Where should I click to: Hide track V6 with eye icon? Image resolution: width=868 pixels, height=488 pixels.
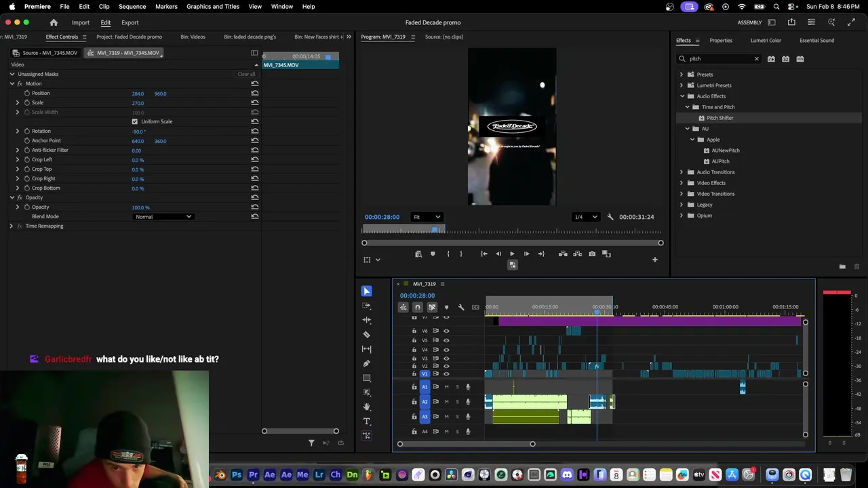pos(446,331)
